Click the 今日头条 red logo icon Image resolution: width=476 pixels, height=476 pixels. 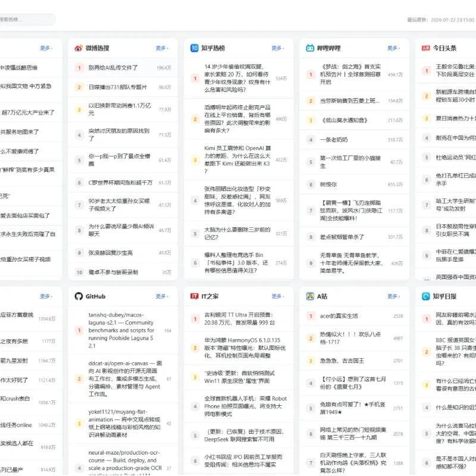tap(425, 48)
